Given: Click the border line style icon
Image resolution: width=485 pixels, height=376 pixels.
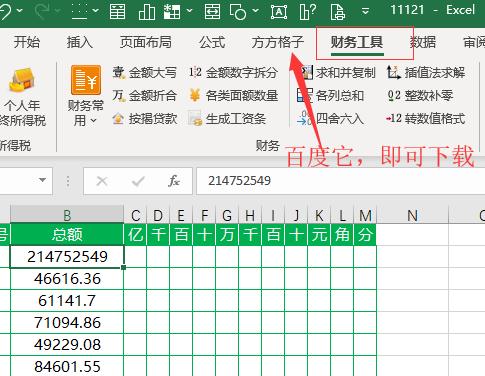Looking at the screenshot, I should [x=79, y=12].
